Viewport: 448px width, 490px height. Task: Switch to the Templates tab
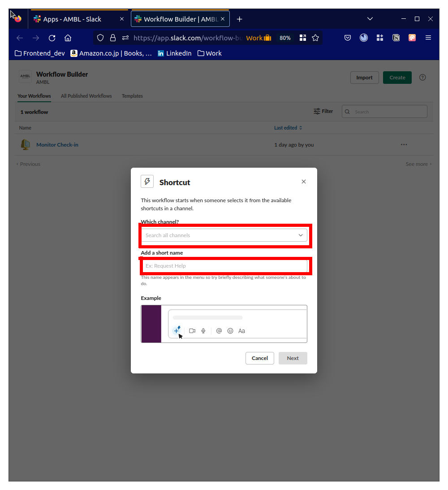132,96
